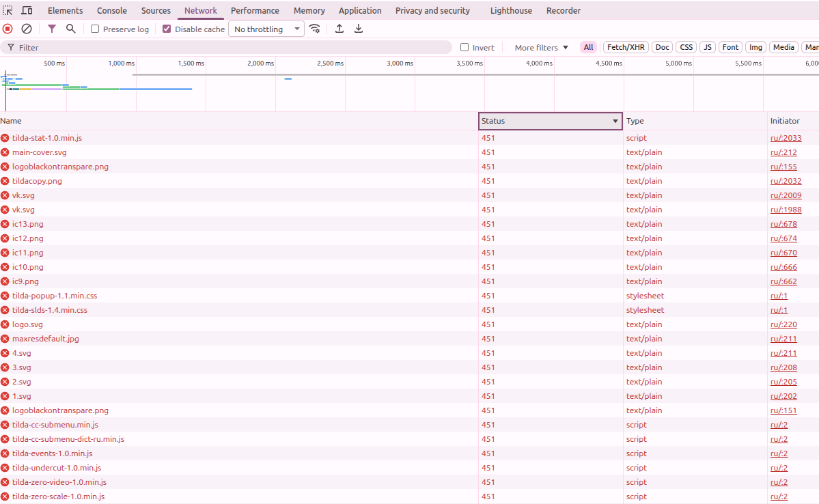Tick the Invert filter checkbox
The width and height of the screenshot is (819, 504).
tap(464, 47)
